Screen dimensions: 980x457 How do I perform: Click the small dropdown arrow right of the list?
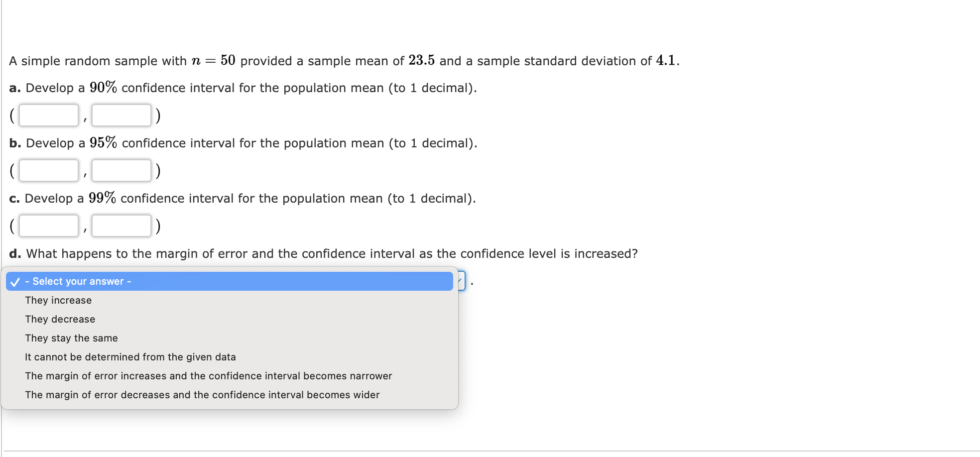pos(461,281)
